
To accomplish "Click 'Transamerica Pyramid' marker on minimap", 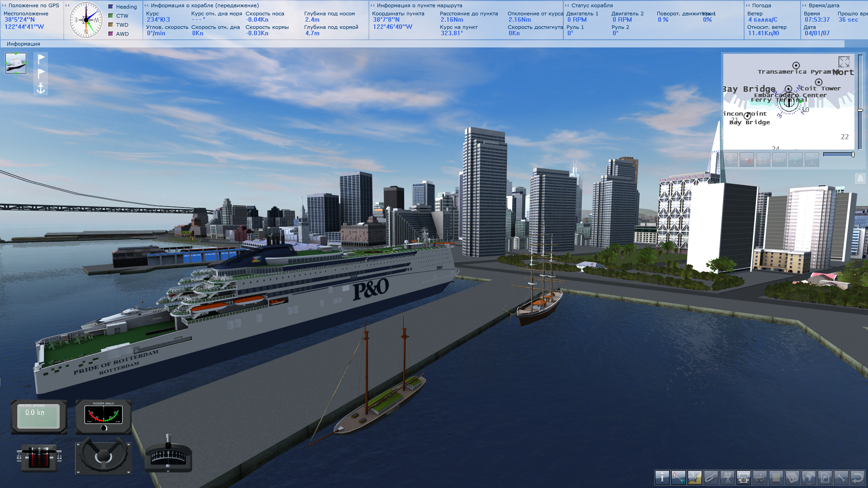I will 796,66.
